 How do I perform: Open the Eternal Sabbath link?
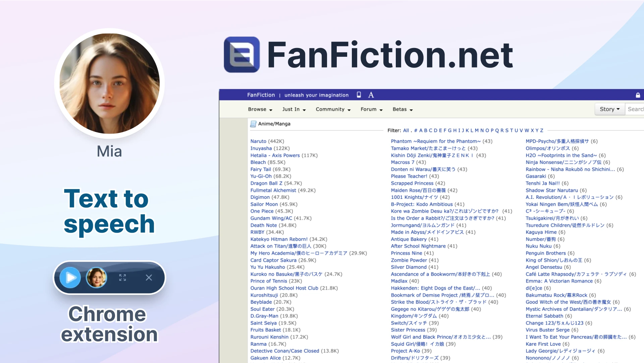(x=544, y=316)
